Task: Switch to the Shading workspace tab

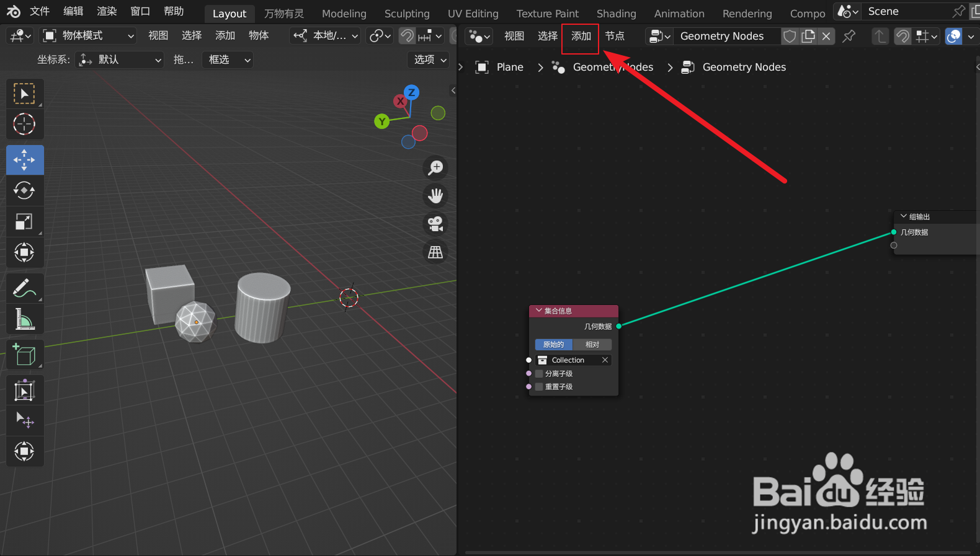Action: point(617,14)
